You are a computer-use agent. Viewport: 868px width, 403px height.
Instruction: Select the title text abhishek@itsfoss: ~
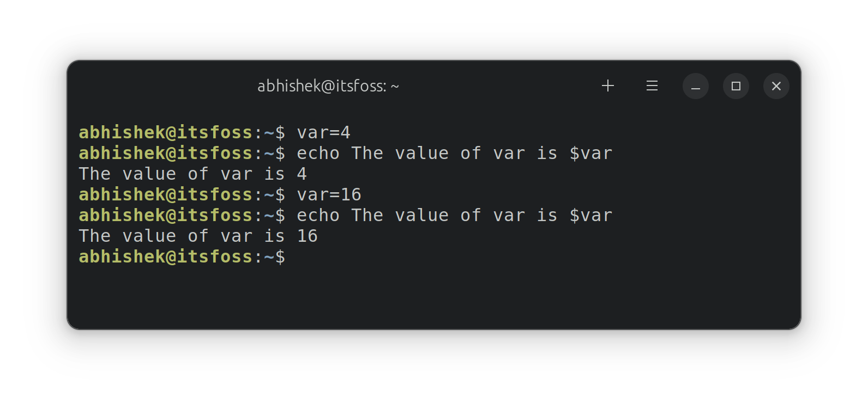pos(328,86)
